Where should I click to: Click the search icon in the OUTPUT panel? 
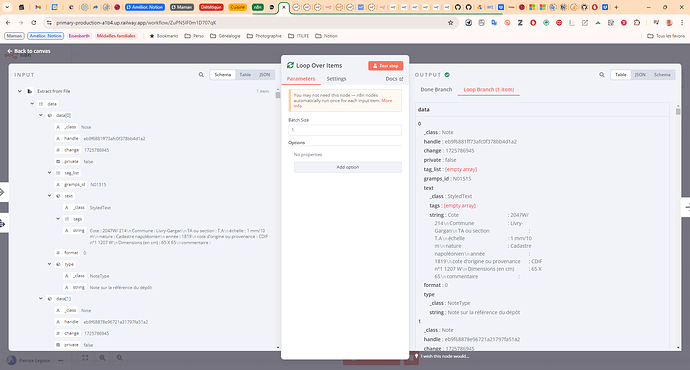[602, 75]
